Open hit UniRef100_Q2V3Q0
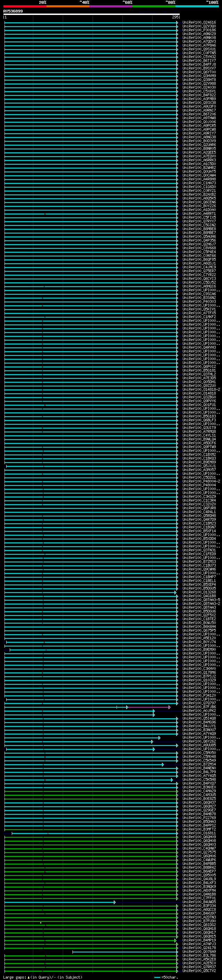Screen dimensions: 222x980 click(x=199, y=26)
